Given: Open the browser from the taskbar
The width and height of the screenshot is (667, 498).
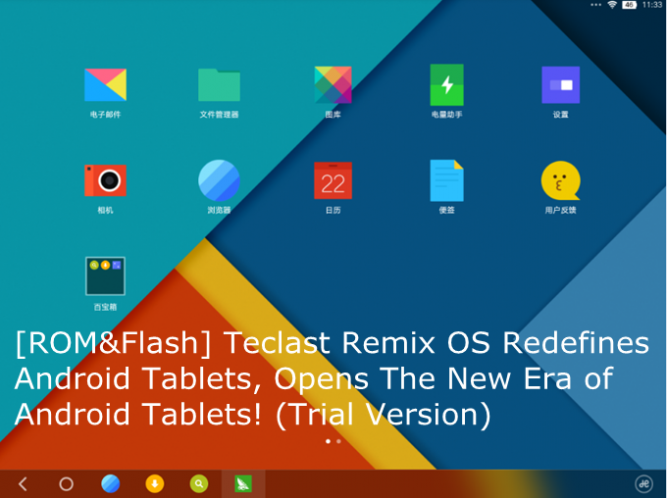Looking at the screenshot, I should coord(111,484).
